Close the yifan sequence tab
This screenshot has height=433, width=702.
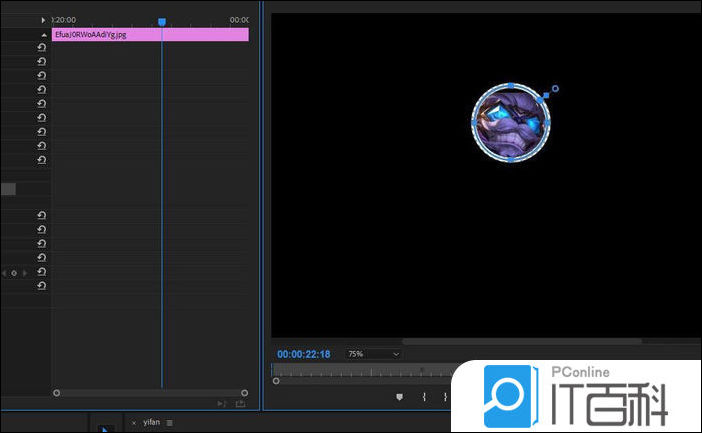[134, 423]
